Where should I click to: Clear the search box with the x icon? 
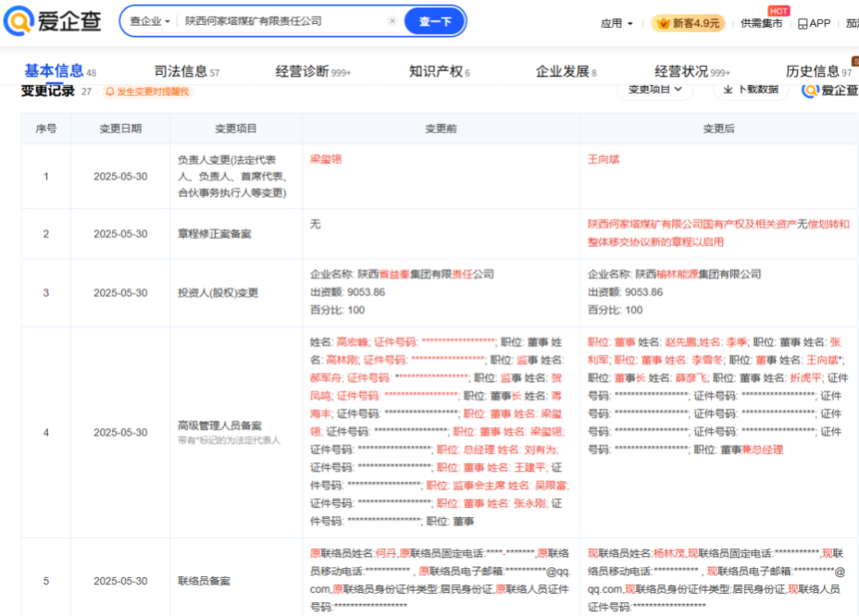pos(393,21)
